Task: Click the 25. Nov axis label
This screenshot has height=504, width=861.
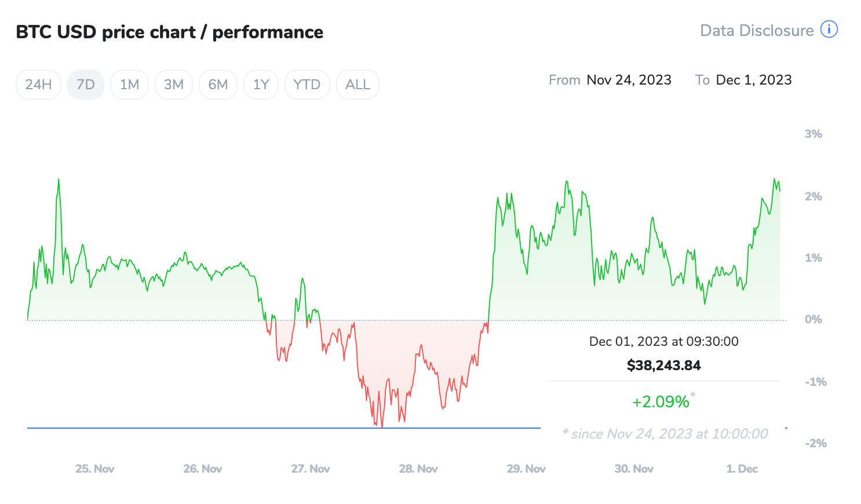Action: pyautogui.click(x=94, y=469)
